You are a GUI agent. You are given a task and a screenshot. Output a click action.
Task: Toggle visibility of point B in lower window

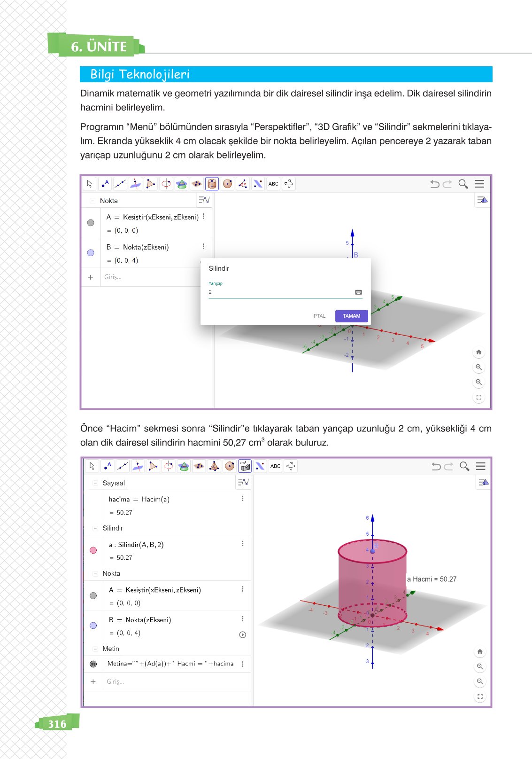point(93,626)
